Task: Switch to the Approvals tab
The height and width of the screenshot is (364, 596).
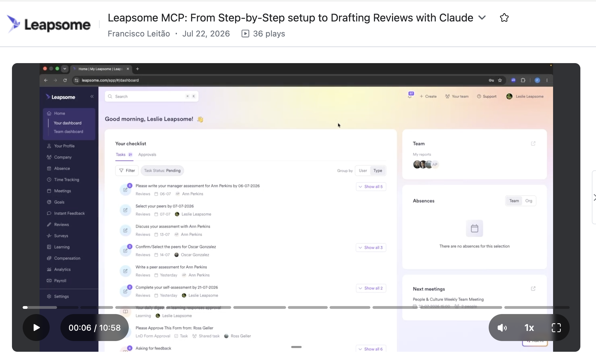Action: 147,154
